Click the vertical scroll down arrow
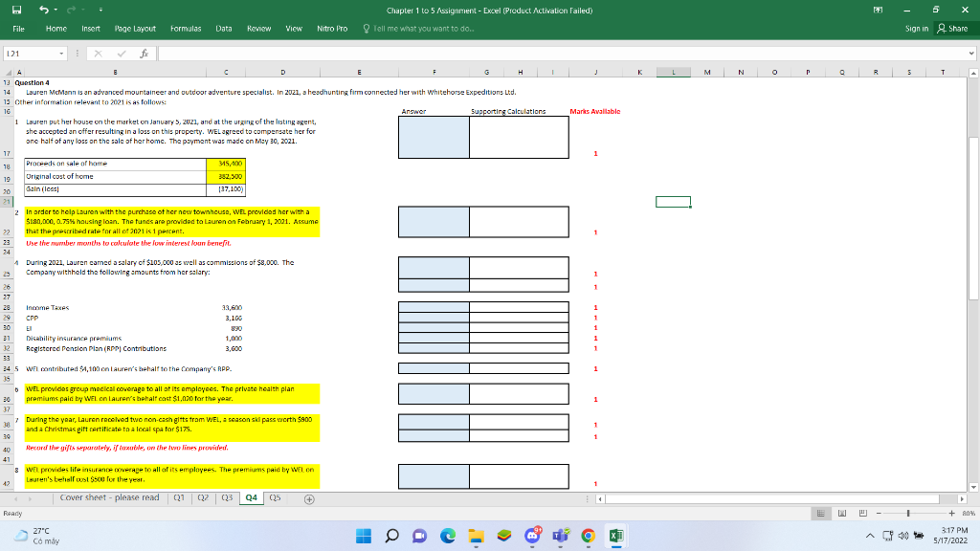Viewport: 980px width, 551px height. [973, 487]
